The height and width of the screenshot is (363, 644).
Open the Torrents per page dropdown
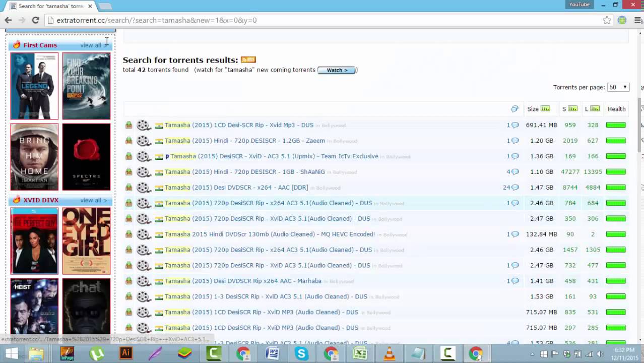(x=618, y=87)
